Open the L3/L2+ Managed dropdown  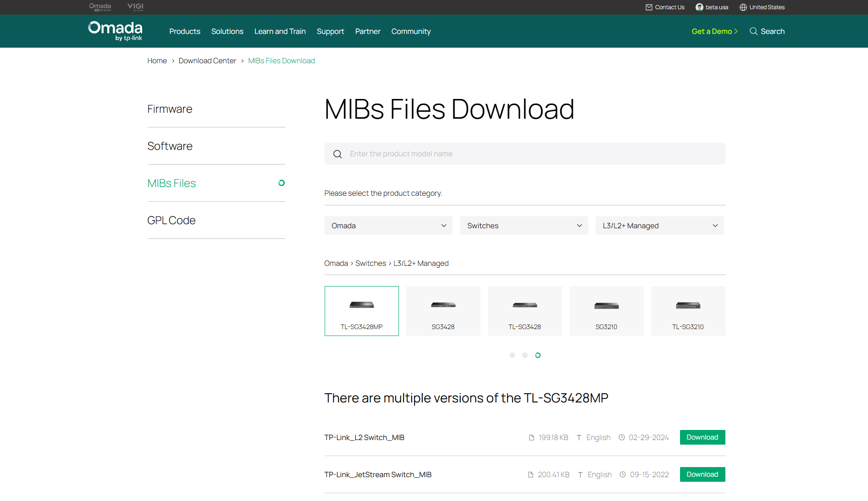click(660, 226)
